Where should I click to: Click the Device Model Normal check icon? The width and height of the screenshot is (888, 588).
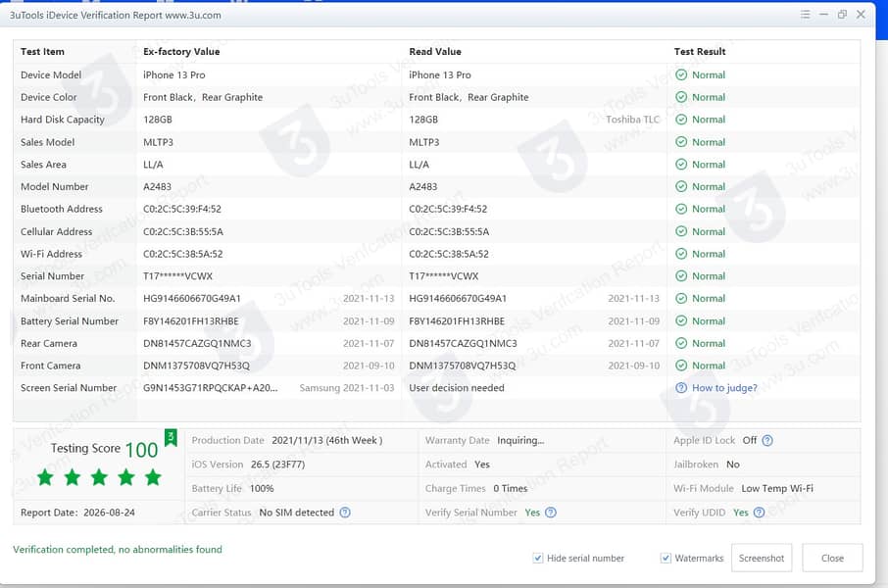pyautogui.click(x=681, y=74)
